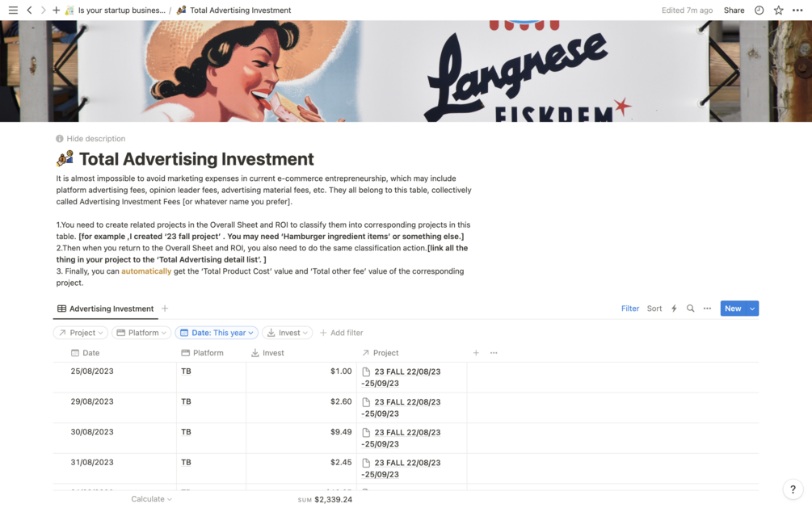Select the Advertising Investment view tab
Image resolution: width=812 pixels, height=508 pixels.
click(x=106, y=309)
